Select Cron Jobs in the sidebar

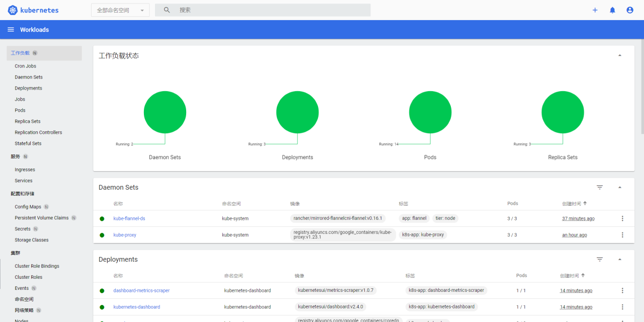click(x=25, y=66)
